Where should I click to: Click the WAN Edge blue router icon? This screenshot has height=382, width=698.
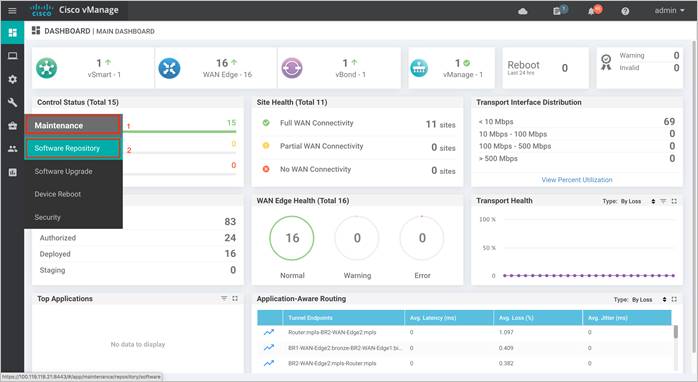(170, 68)
